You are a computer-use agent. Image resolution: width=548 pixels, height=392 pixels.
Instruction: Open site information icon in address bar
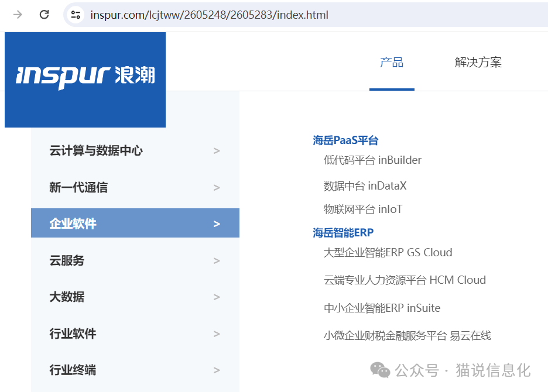(76, 15)
